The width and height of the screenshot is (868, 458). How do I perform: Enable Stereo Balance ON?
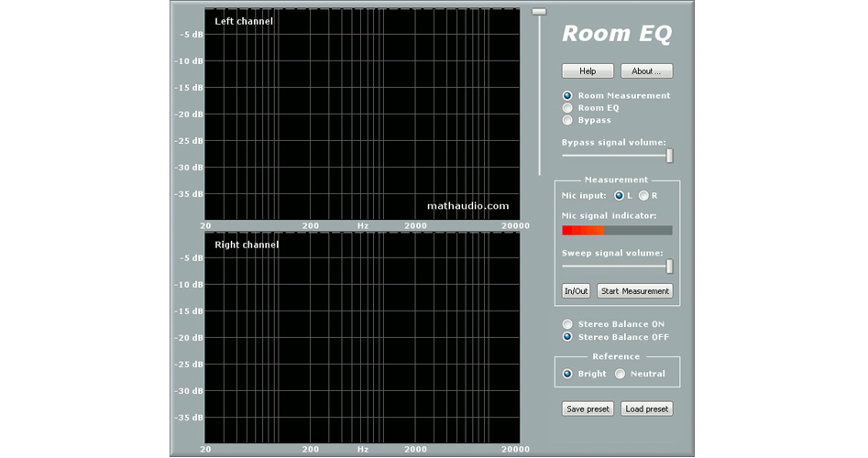(567, 324)
